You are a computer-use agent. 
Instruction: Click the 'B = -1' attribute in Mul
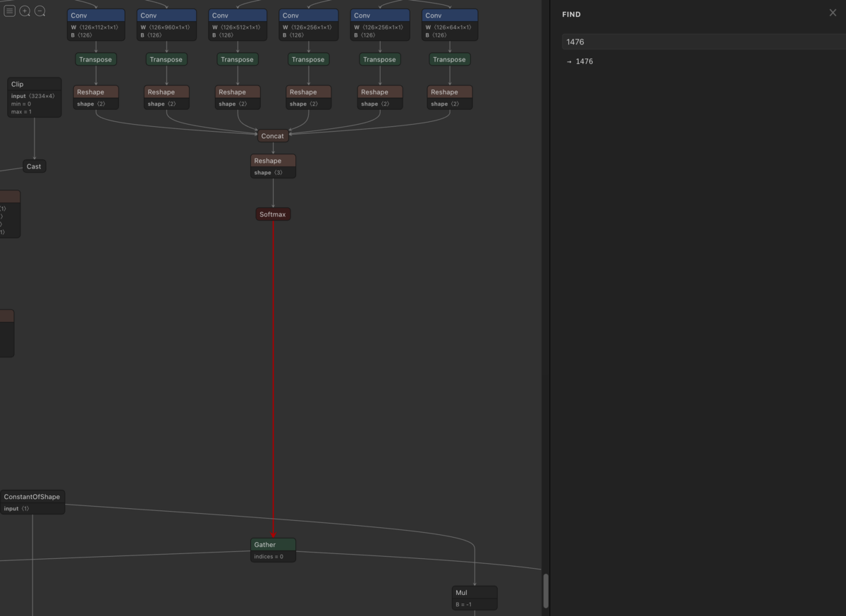(463, 604)
